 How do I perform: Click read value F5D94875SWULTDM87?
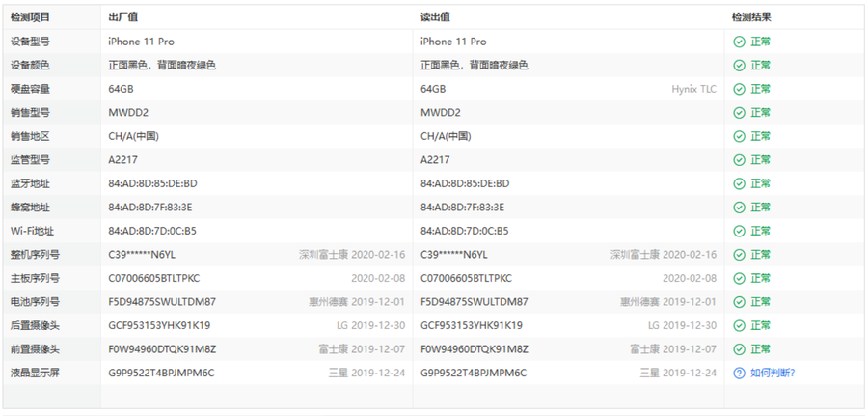coord(475,302)
